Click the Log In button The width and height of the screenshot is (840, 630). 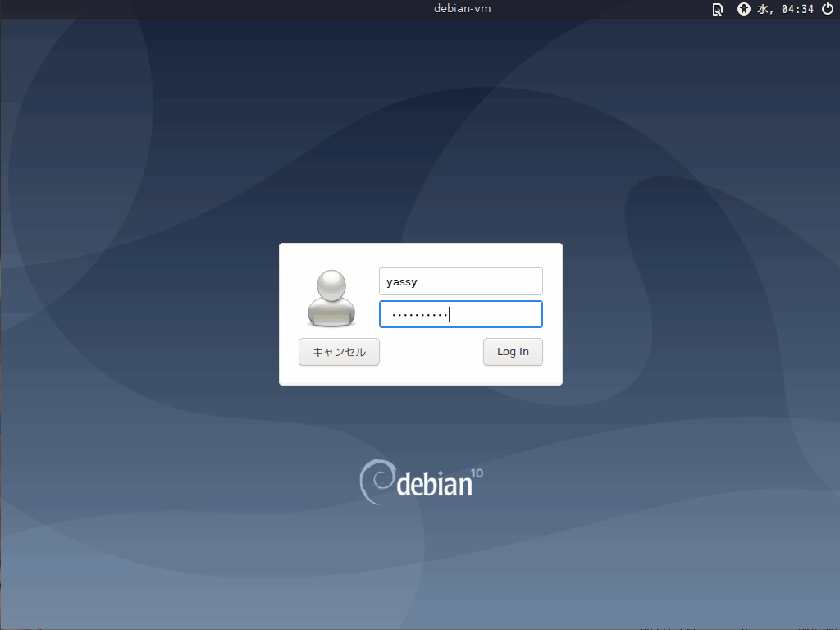click(x=513, y=352)
